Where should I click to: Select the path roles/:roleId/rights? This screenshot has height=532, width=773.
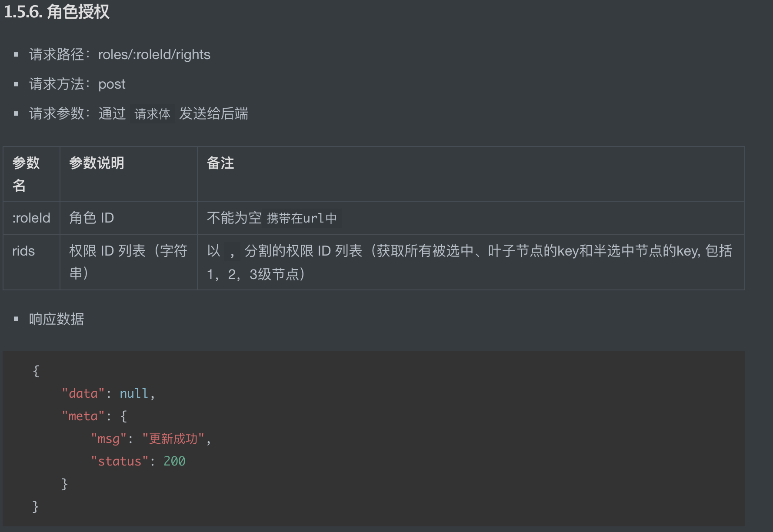(x=154, y=54)
